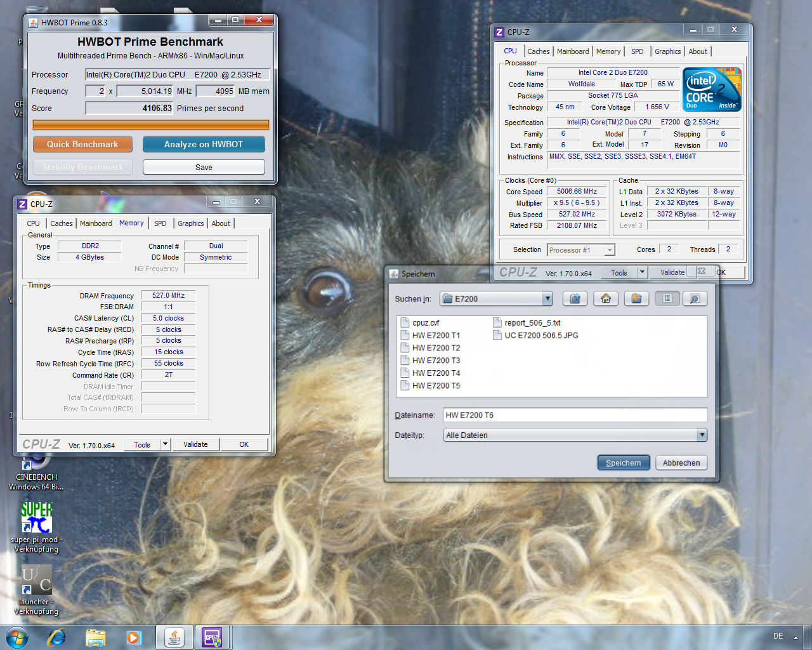812x650 pixels.
Task: Switch to the Caches tab in right CPU-Z window
Action: point(539,51)
